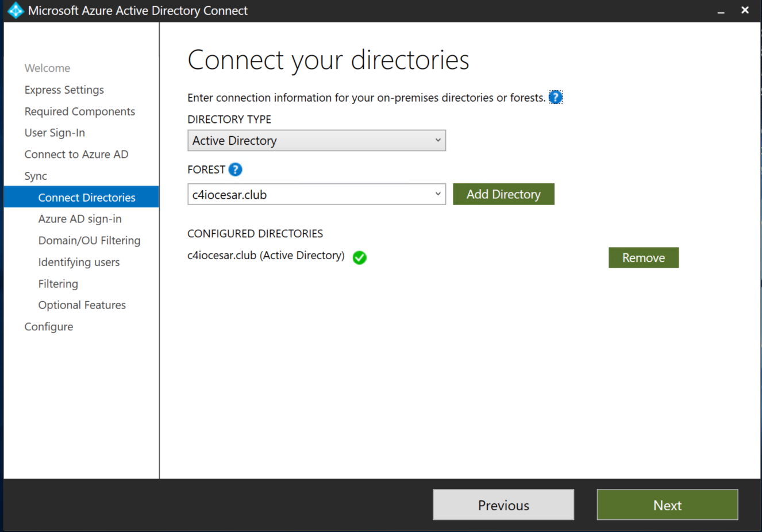Go to Domain/OU Filtering step
The height and width of the screenshot is (532, 762).
tap(89, 241)
